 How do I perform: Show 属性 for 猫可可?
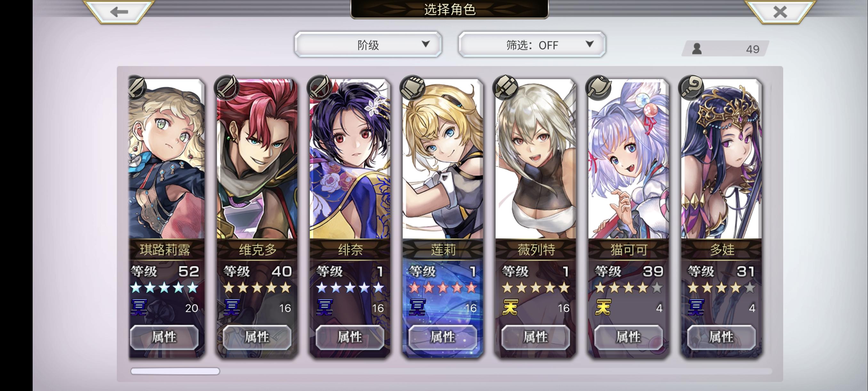[x=628, y=337]
